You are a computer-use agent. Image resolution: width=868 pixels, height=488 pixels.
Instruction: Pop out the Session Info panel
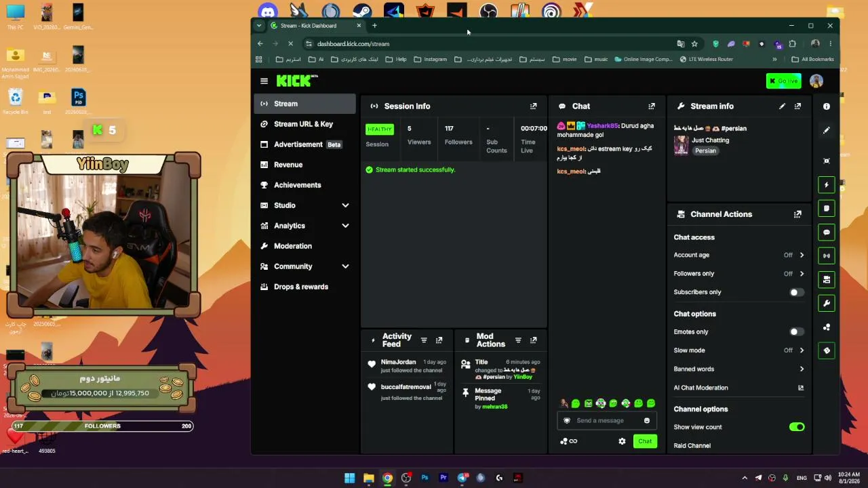click(x=534, y=106)
